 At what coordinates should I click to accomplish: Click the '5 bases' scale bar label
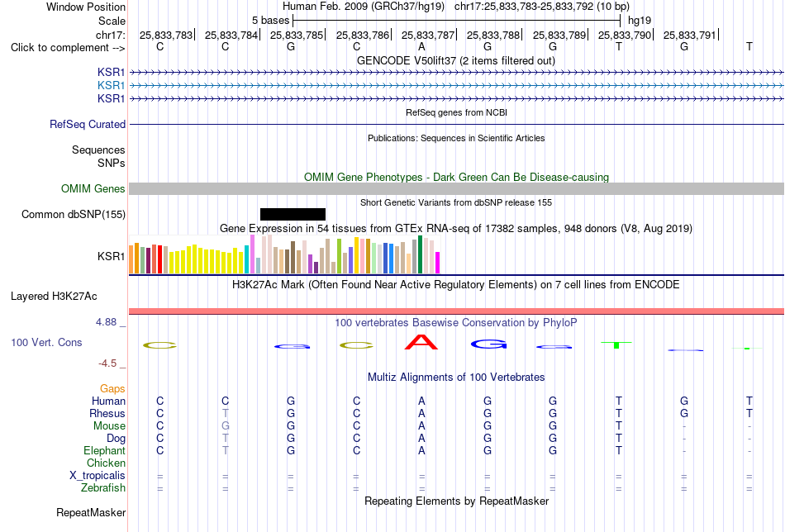click(270, 21)
